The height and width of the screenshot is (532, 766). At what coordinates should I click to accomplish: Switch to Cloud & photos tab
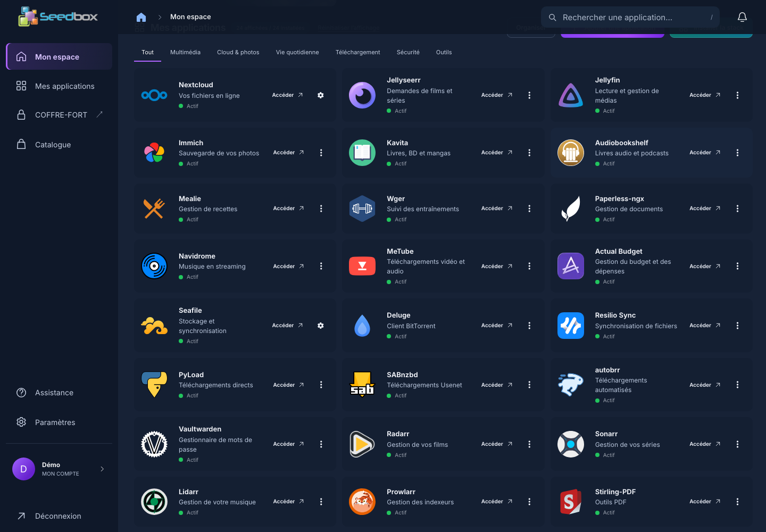point(238,52)
